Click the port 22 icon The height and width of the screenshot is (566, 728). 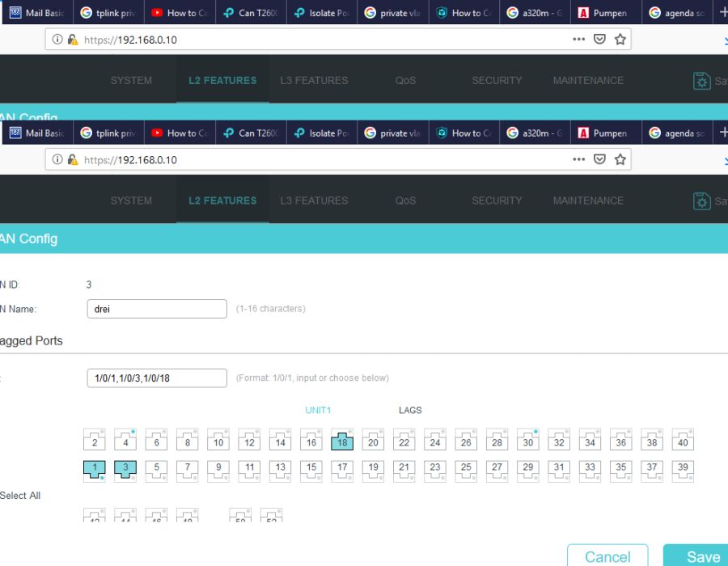click(404, 439)
